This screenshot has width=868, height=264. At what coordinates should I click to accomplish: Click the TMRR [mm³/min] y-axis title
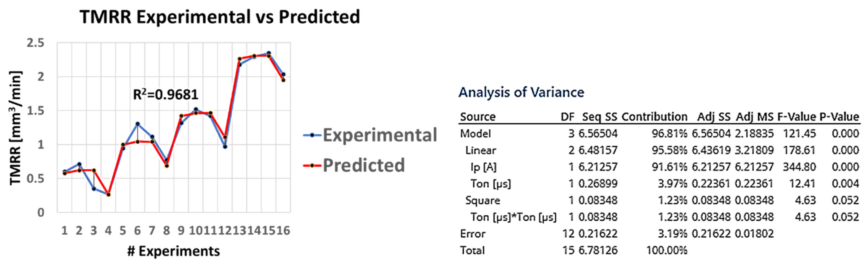16,128
